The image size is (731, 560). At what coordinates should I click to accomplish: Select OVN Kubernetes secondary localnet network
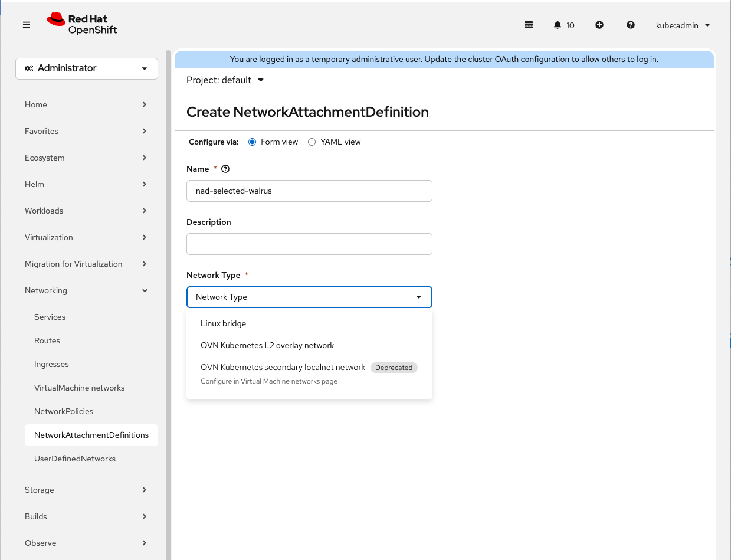coord(283,368)
